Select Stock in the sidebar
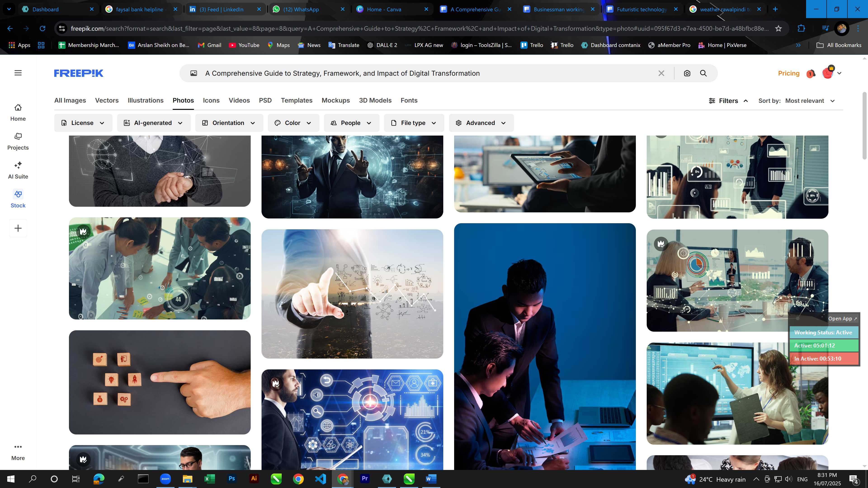868x488 pixels. (x=18, y=199)
